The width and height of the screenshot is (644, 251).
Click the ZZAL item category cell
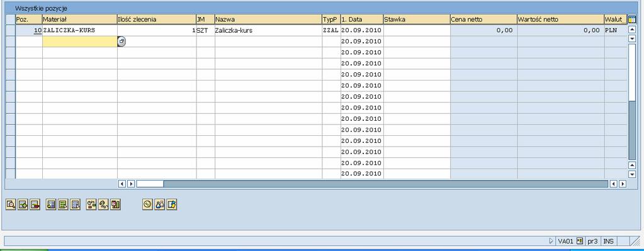click(331, 30)
